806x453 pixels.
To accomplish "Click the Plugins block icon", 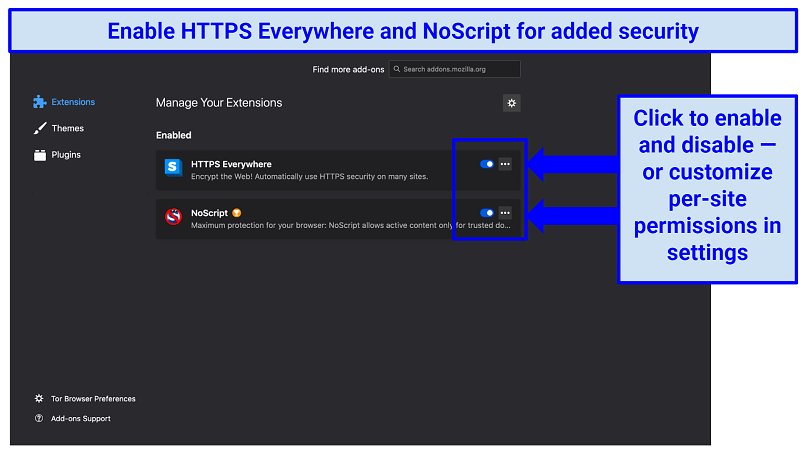I will [40, 154].
